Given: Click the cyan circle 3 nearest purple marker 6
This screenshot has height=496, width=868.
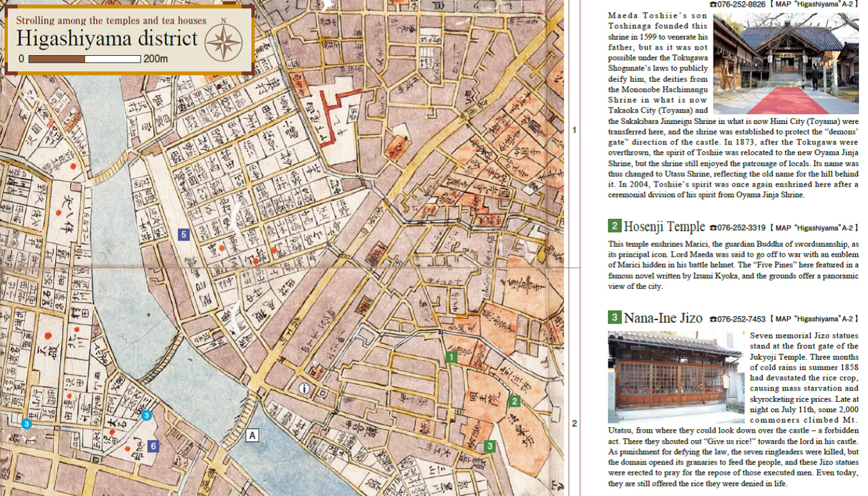Looking at the screenshot, I should point(146,415).
